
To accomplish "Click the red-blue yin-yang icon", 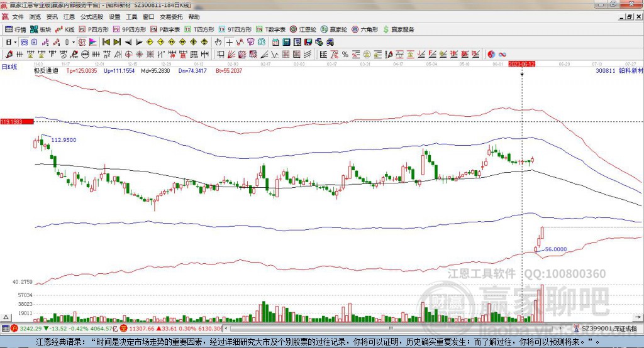I will [491, 54].
